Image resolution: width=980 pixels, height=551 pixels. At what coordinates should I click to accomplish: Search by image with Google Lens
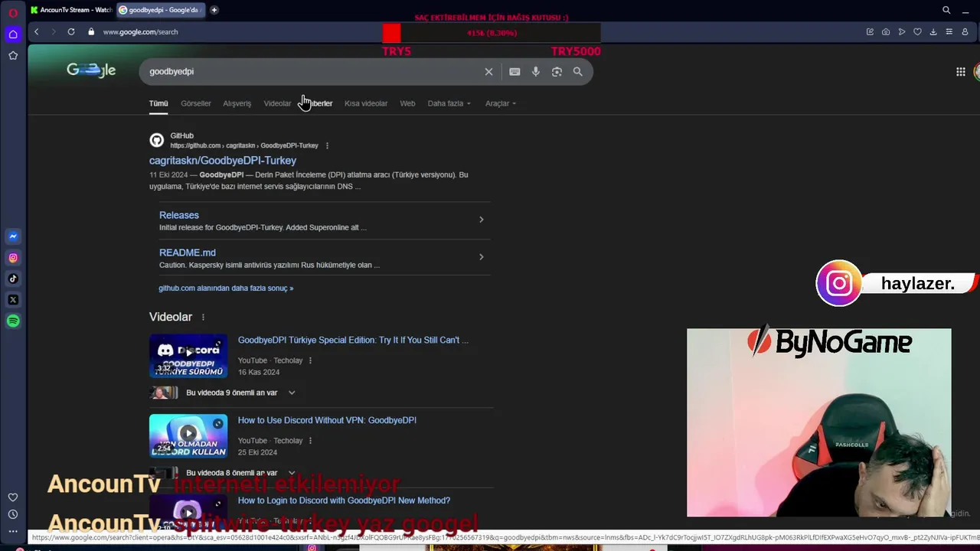557,72
